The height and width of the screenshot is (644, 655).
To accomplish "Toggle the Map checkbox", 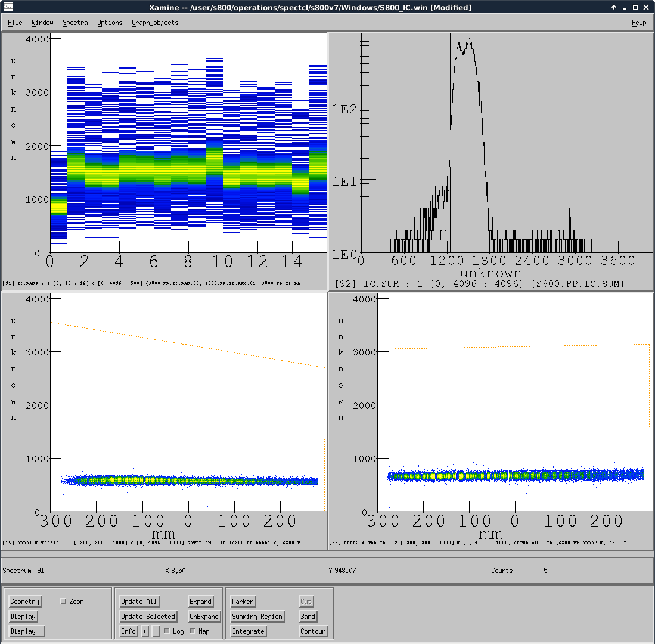I will point(193,631).
